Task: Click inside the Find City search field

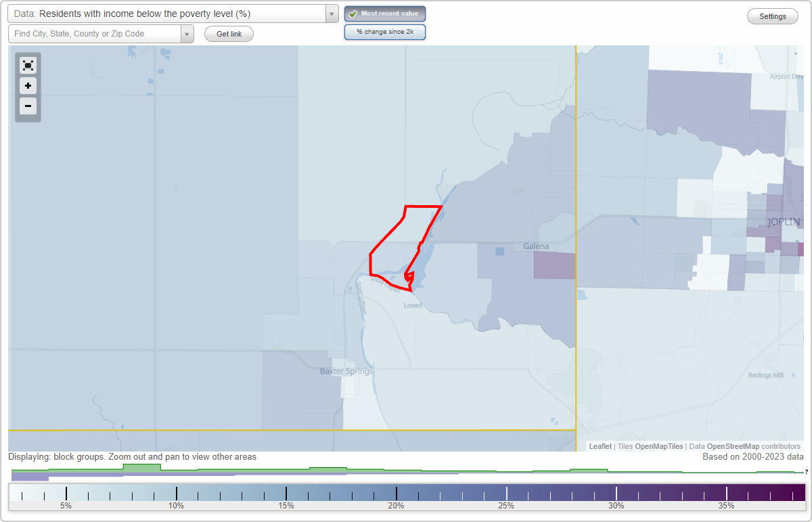Action: (95, 33)
